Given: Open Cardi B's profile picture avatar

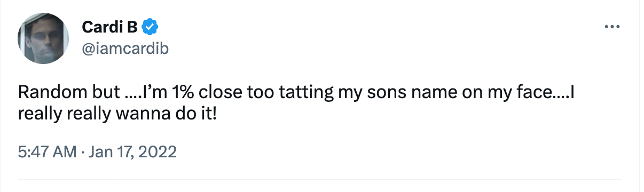Looking at the screenshot, I should (43, 38).
